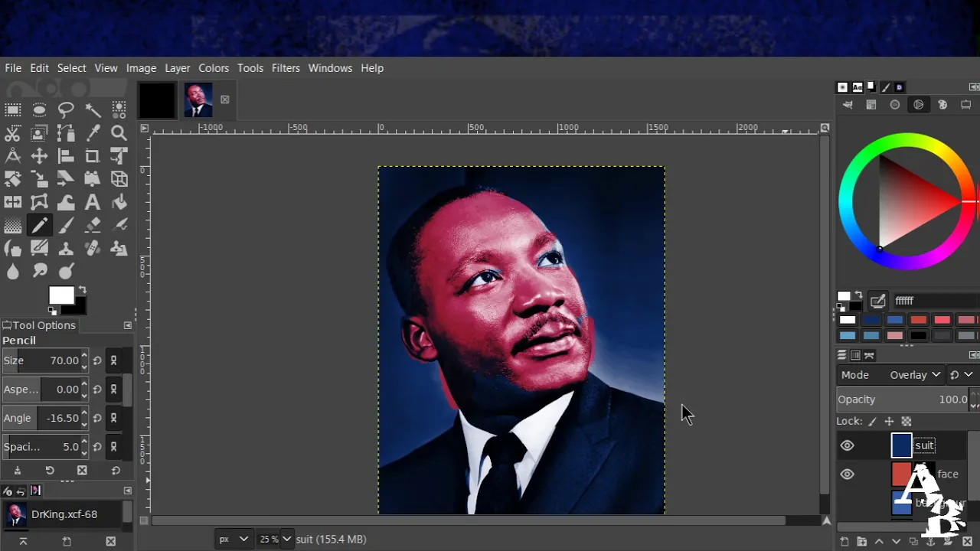This screenshot has height=551, width=980.
Task: Open the layer Mode Overlay dropdown
Action: 891,375
